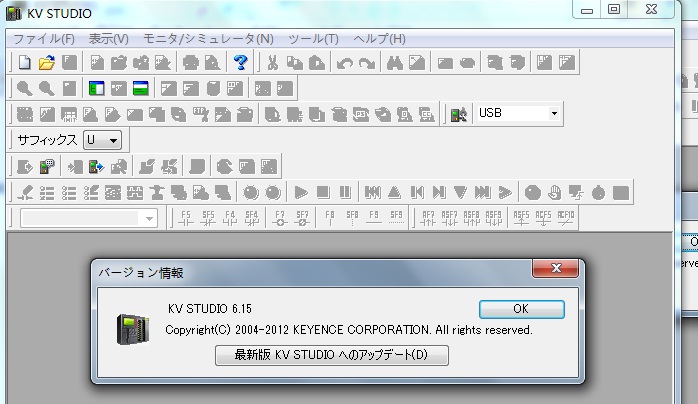Click the ASF9 ladder symbol
The width and height of the screenshot is (698, 404).
click(x=493, y=218)
